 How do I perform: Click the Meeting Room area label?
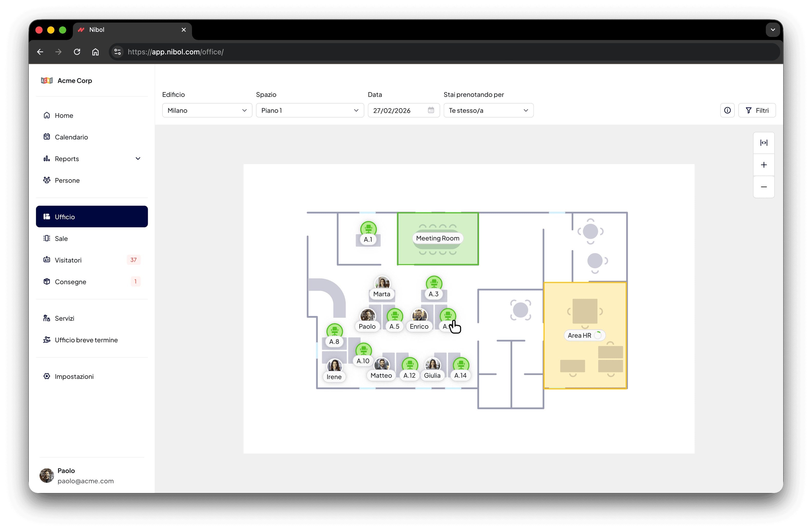click(437, 238)
